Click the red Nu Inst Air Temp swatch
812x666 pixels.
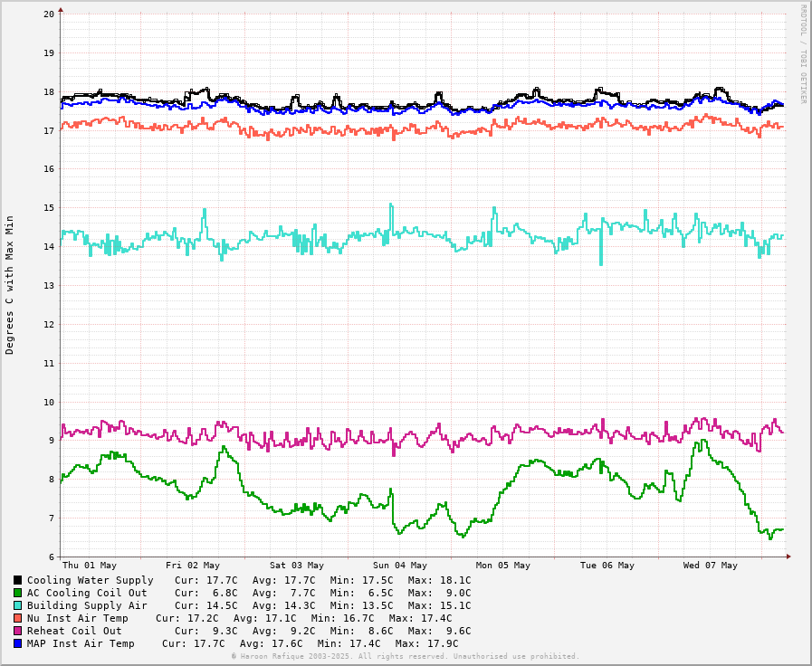(17, 618)
